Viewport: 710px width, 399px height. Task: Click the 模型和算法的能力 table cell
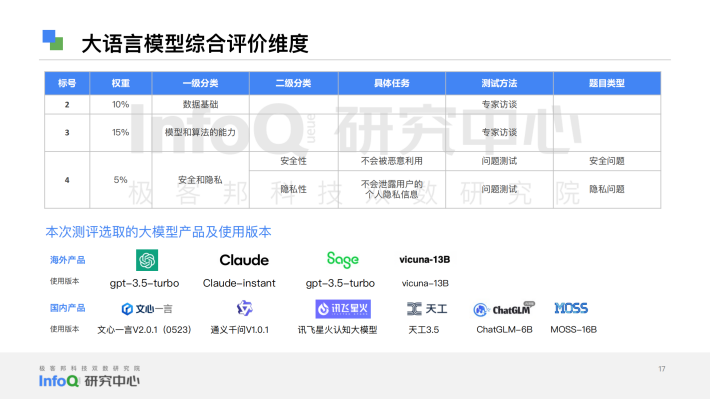tap(201, 132)
